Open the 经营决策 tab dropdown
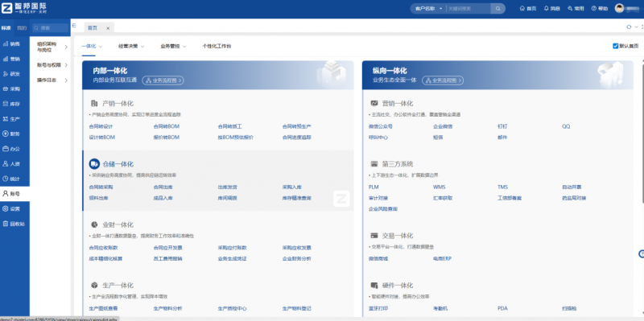This screenshot has height=321, width=644. click(x=131, y=47)
